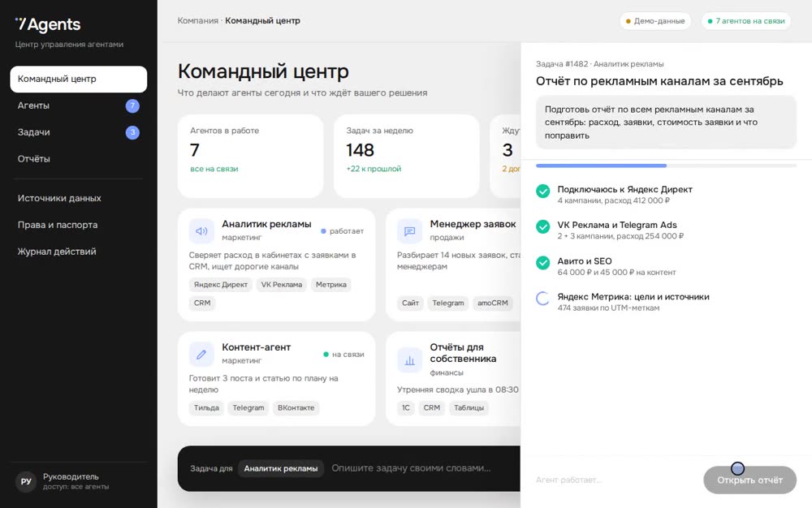Viewport: 812px width, 508px height.
Task: Click Контент-агент card title
Action: (x=257, y=347)
